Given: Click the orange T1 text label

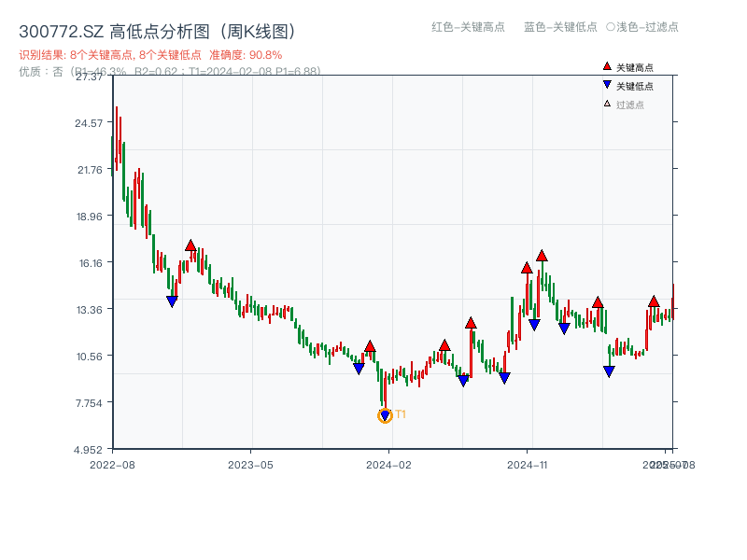Looking at the screenshot, I should tap(401, 414).
